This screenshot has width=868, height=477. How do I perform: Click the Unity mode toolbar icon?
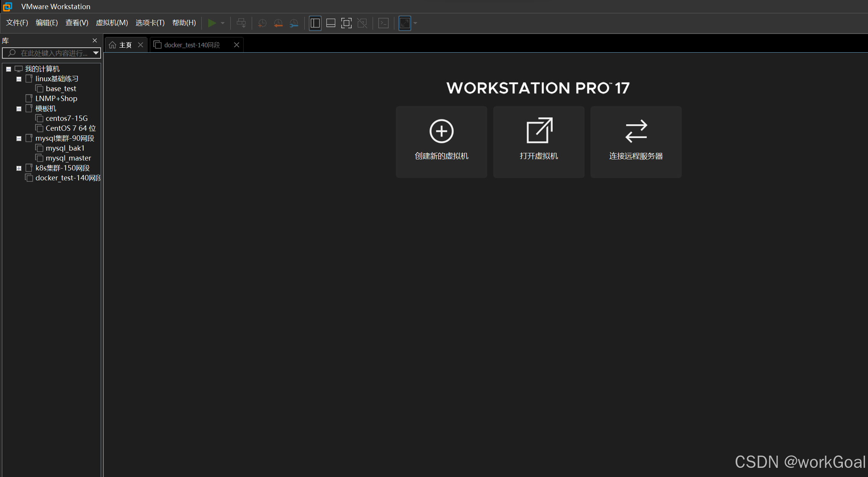pyautogui.click(x=362, y=23)
